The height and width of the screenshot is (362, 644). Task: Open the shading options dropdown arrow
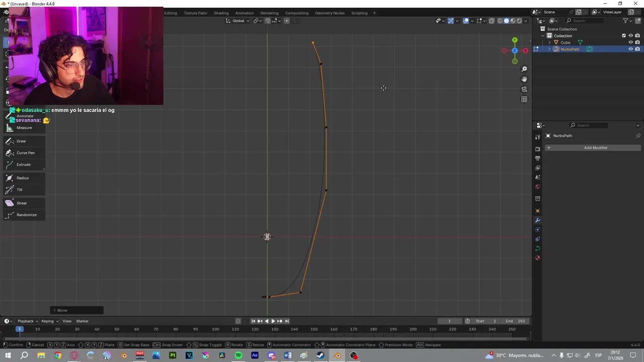click(526, 21)
